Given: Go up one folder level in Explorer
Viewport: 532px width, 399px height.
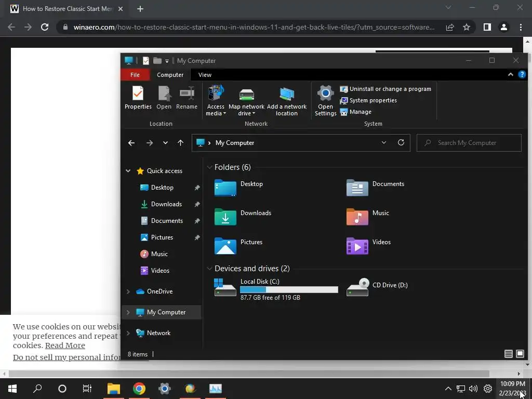Looking at the screenshot, I should tap(180, 143).
